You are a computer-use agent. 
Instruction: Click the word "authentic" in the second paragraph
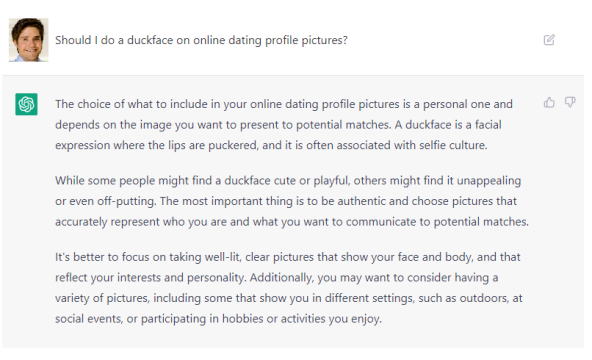point(362,201)
